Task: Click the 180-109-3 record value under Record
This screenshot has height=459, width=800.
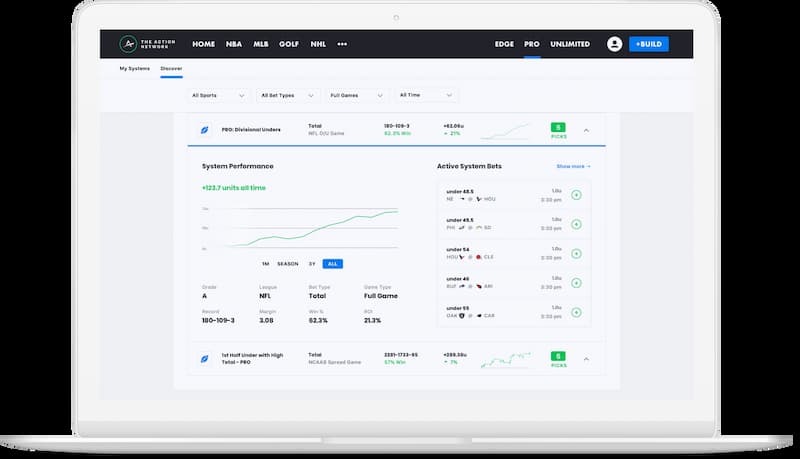Action: coord(218,320)
